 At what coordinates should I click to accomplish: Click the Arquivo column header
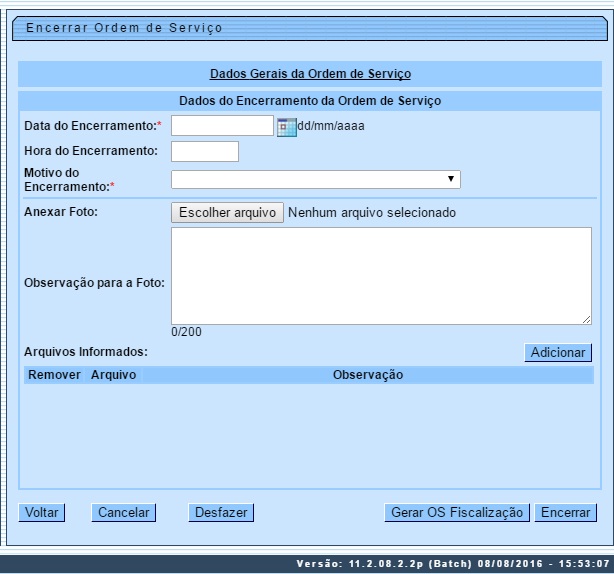click(x=113, y=375)
